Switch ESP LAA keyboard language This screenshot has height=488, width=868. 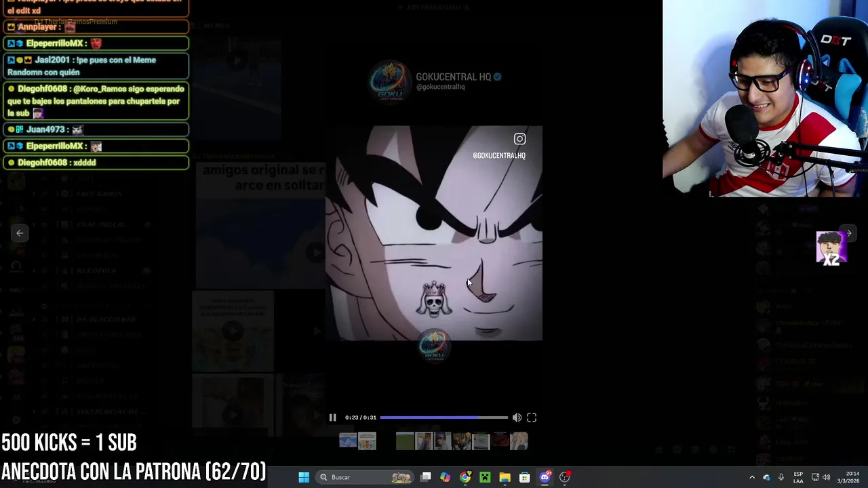(x=798, y=477)
